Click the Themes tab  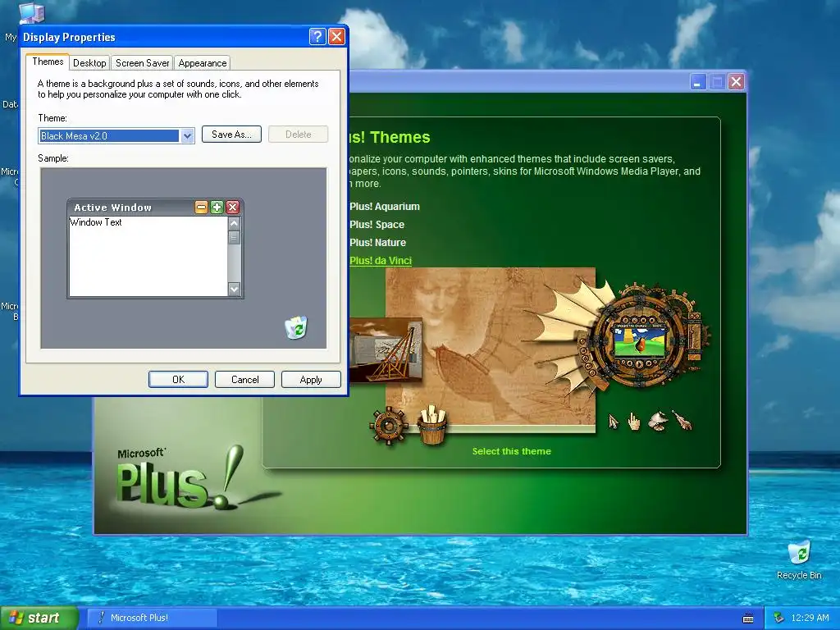(48, 62)
